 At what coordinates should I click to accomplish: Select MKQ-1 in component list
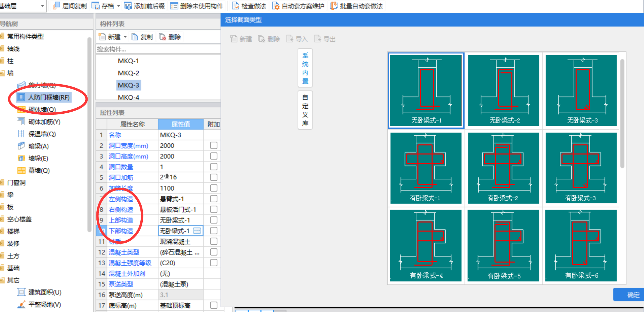(x=128, y=61)
